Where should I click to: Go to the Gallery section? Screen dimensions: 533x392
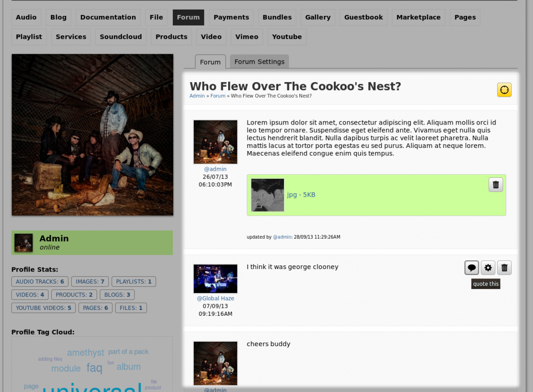(x=318, y=17)
